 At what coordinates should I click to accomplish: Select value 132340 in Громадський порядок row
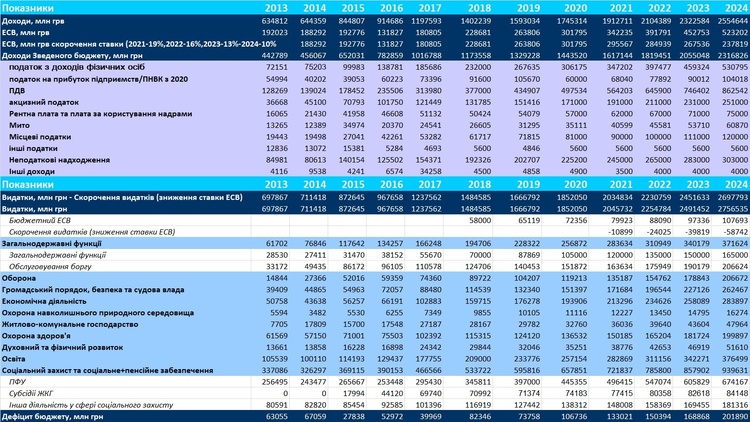point(526,289)
